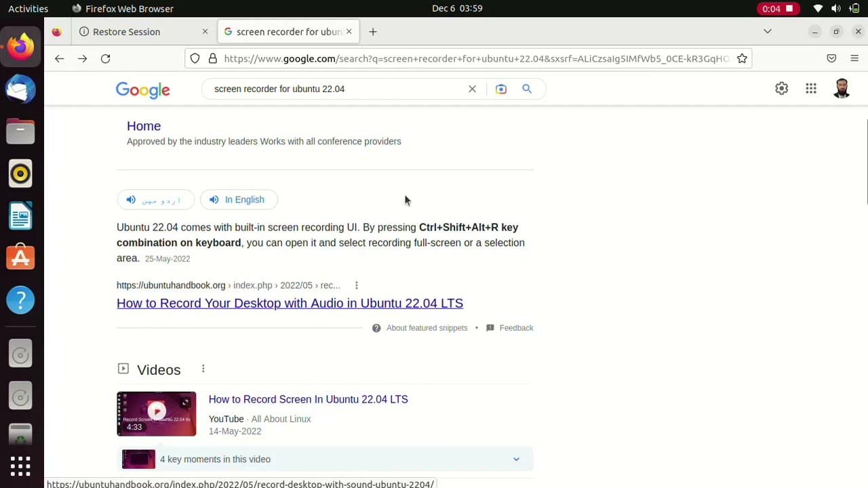Image resolution: width=868 pixels, height=488 pixels.
Task: Launch LibreOffice Writer from the dock
Action: [x=20, y=216]
